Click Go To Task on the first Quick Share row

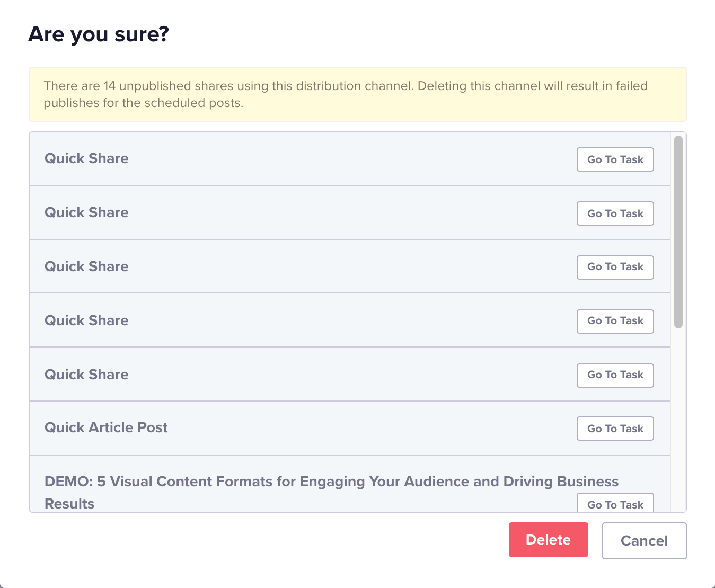click(615, 159)
